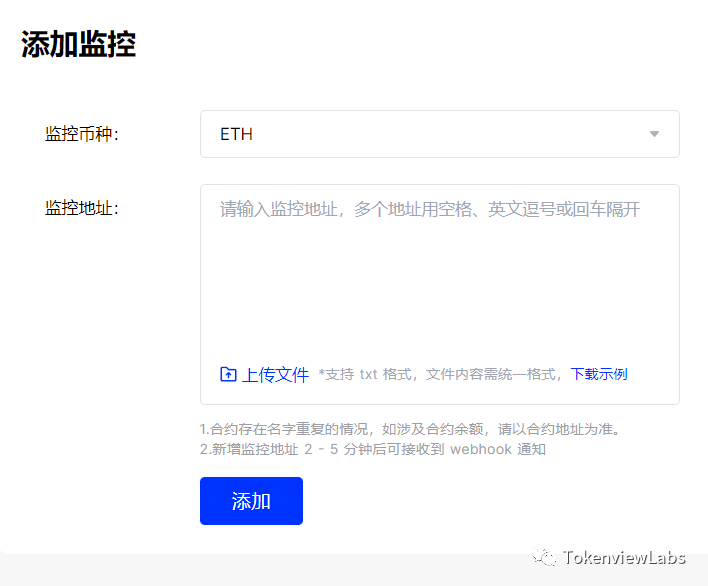This screenshot has height=586, width=708.
Task: Open the 下载示例 download example link
Action: click(599, 374)
